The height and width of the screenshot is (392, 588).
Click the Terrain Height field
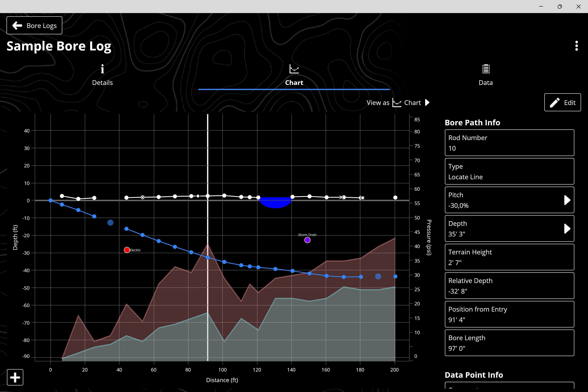coord(509,257)
